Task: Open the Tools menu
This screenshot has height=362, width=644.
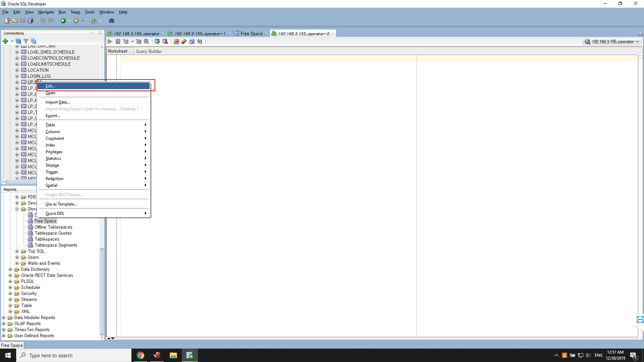Action: pos(89,12)
